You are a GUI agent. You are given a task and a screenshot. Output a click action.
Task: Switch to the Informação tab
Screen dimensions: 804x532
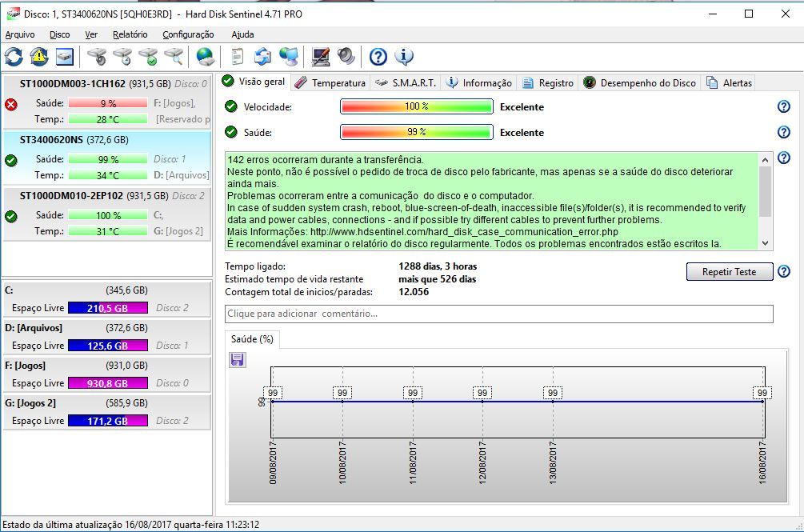479,83
